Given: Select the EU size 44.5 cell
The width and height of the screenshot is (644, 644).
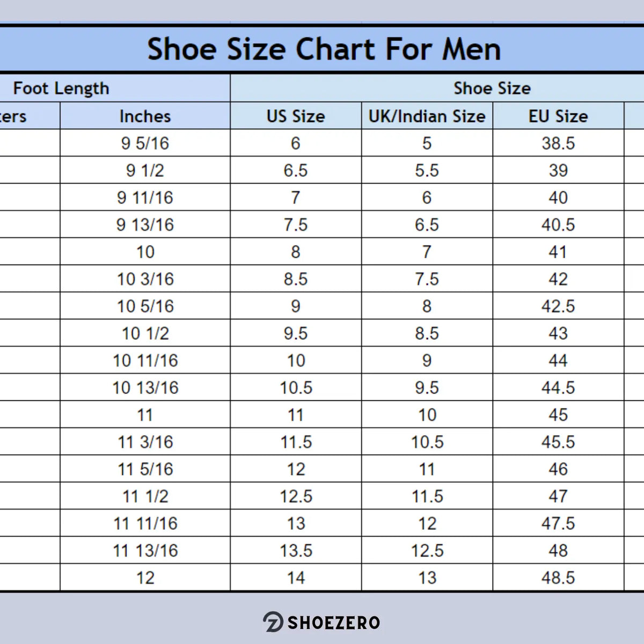Looking at the screenshot, I should point(558,387).
